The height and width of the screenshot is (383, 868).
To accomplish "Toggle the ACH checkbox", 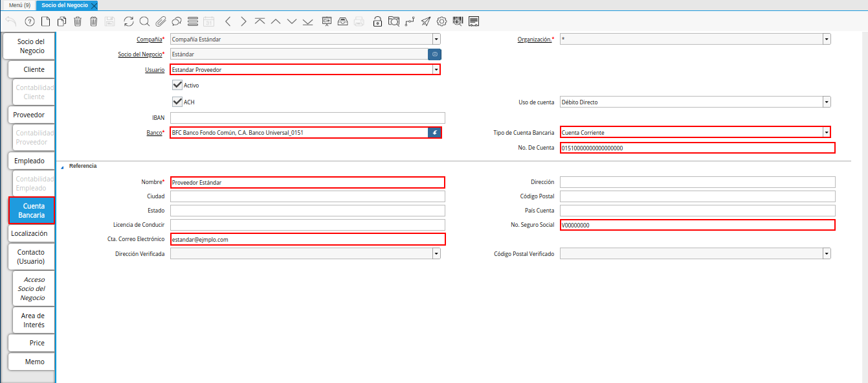I will [177, 102].
